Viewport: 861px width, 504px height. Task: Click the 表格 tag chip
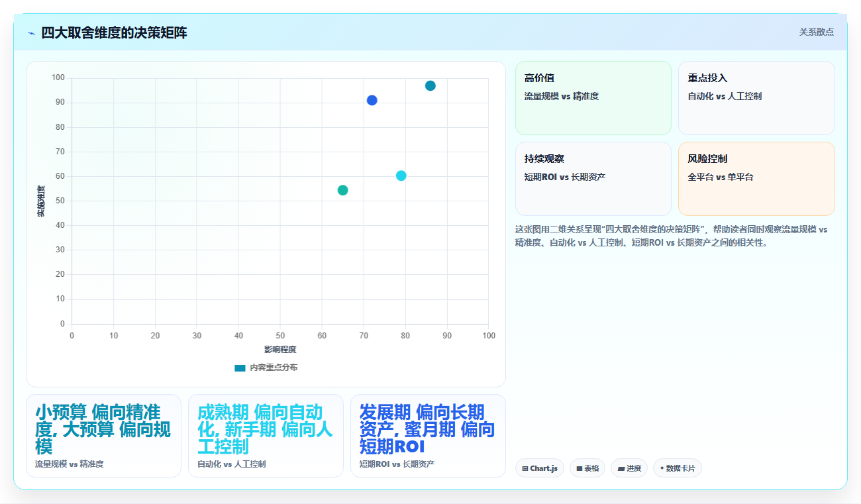[587, 468]
